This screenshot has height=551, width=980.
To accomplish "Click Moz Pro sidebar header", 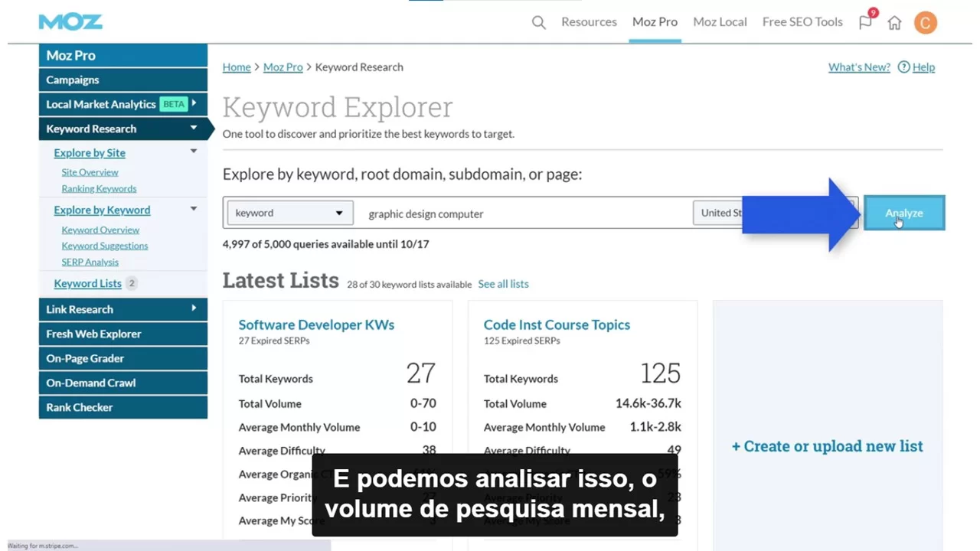I will coord(123,55).
